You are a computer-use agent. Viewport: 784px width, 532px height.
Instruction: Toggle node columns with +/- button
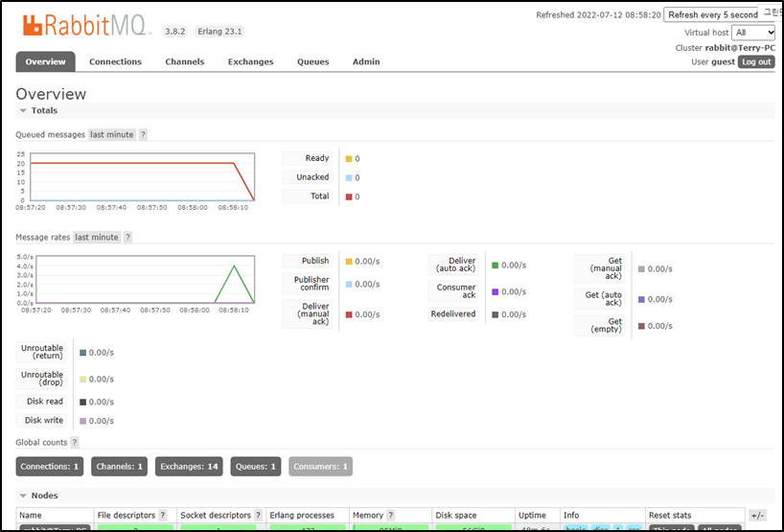[757, 516]
